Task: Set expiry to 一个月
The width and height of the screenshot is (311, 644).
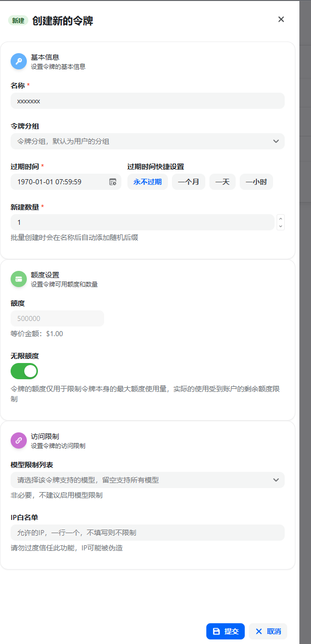Action: click(189, 182)
